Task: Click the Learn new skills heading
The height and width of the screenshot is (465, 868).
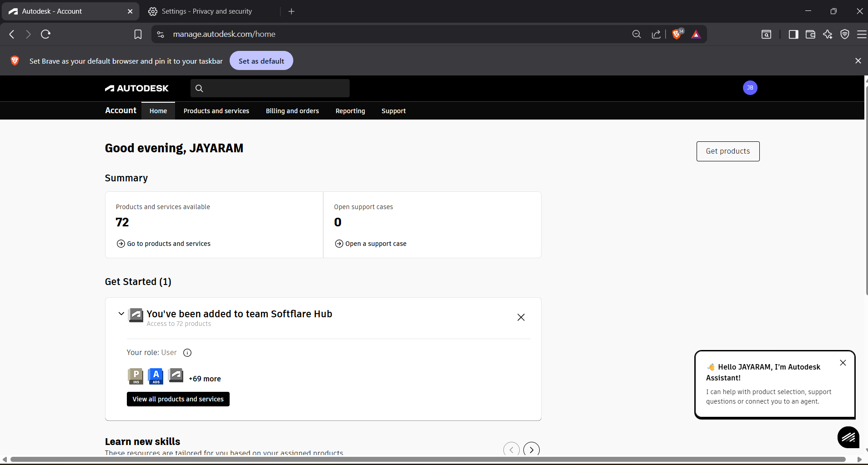Action: coord(142,442)
